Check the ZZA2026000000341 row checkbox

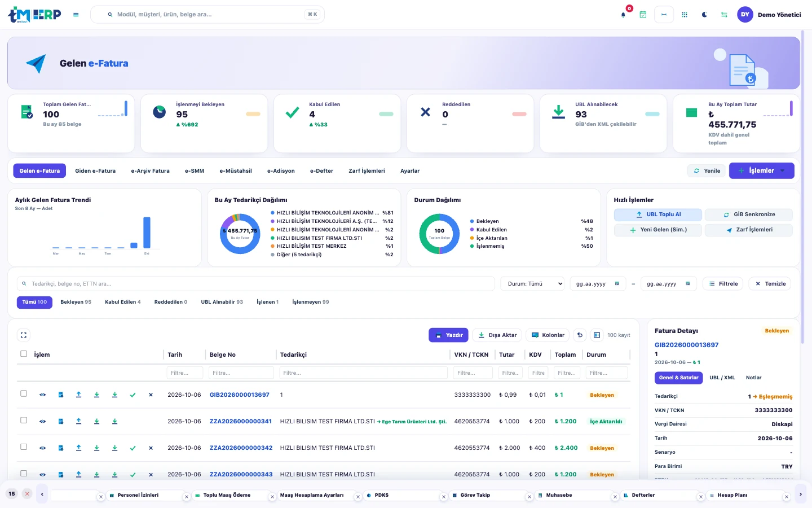point(24,420)
